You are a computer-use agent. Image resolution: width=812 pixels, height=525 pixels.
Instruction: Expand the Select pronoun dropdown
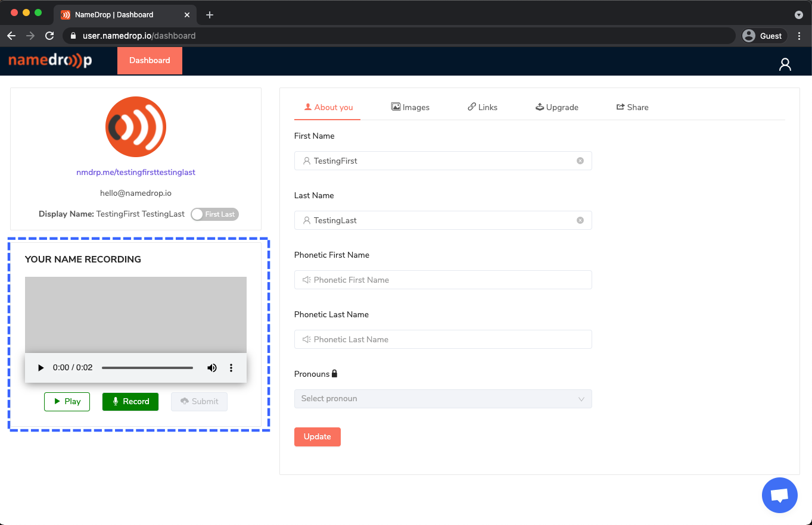point(443,399)
